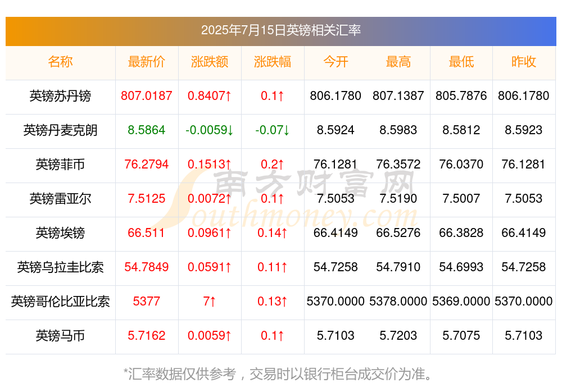Click change amount 0.0072↑
Viewport: 562px width, 392px height.
tap(210, 198)
